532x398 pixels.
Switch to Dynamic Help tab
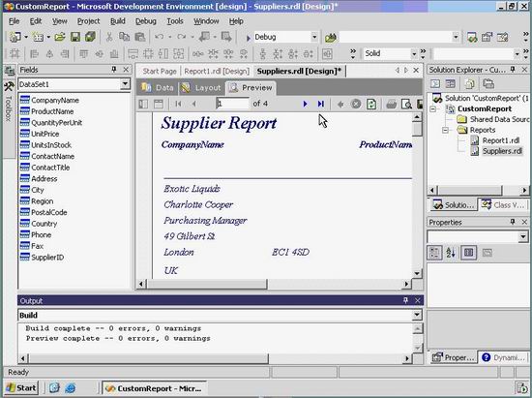[x=503, y=357]
